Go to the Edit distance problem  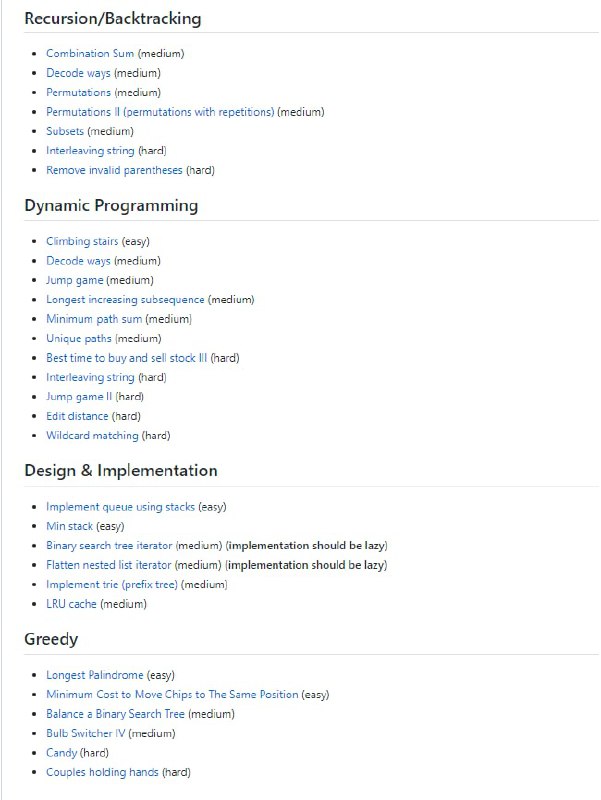click(78, 416)
